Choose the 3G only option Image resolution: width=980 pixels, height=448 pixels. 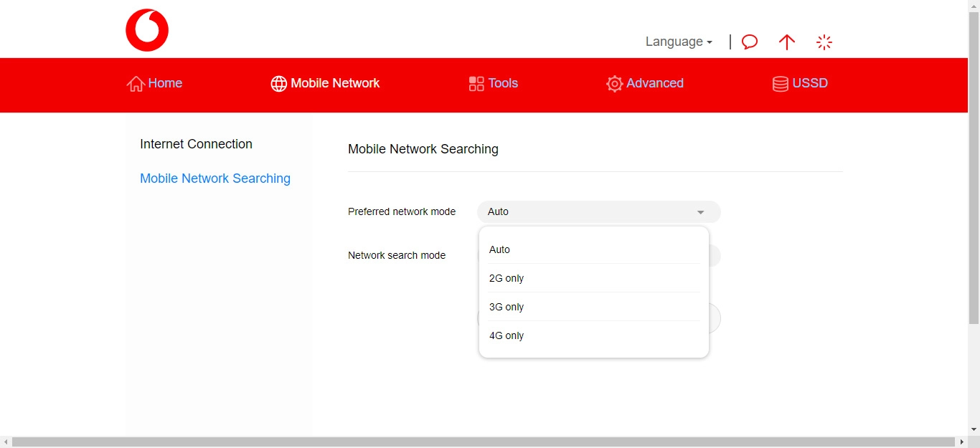(x=506, y=307)
